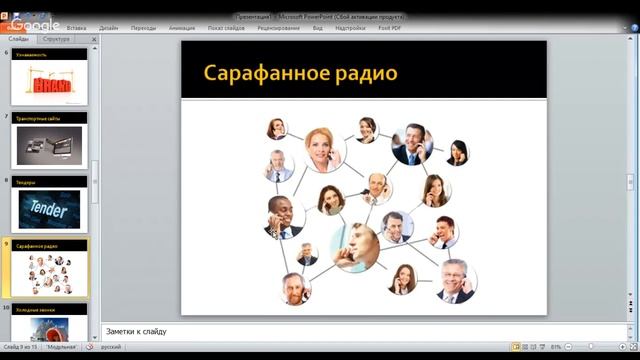Viewport: 640px width, 360px height.
Task: Open the Надстройки ribbon tab
Action: [x=350, y=28]
